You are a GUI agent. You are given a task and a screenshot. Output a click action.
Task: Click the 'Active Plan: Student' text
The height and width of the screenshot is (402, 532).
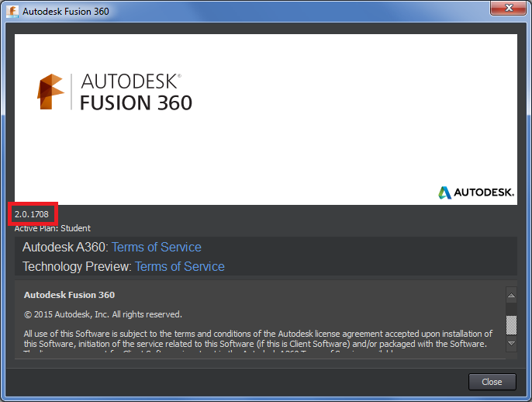click(53, 228)
